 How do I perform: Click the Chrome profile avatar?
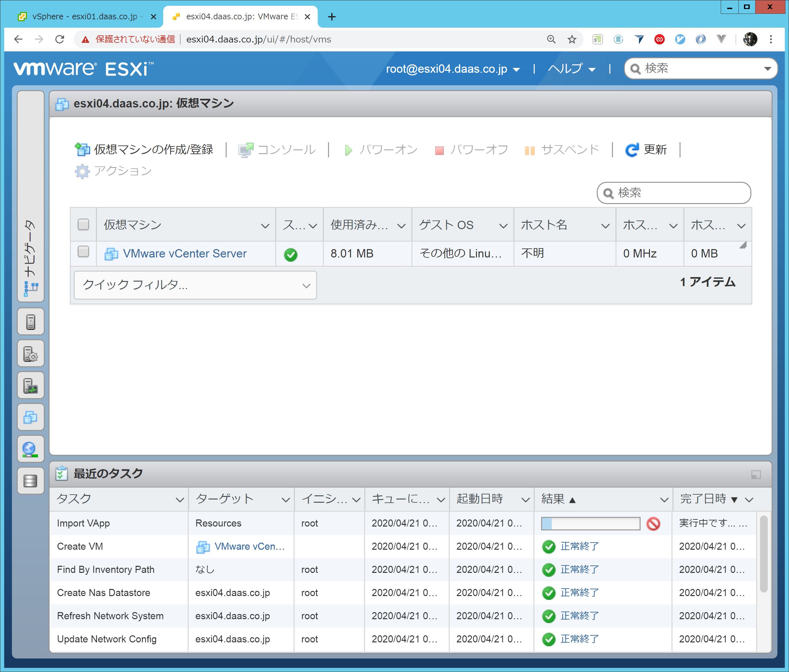coord(750,39)
